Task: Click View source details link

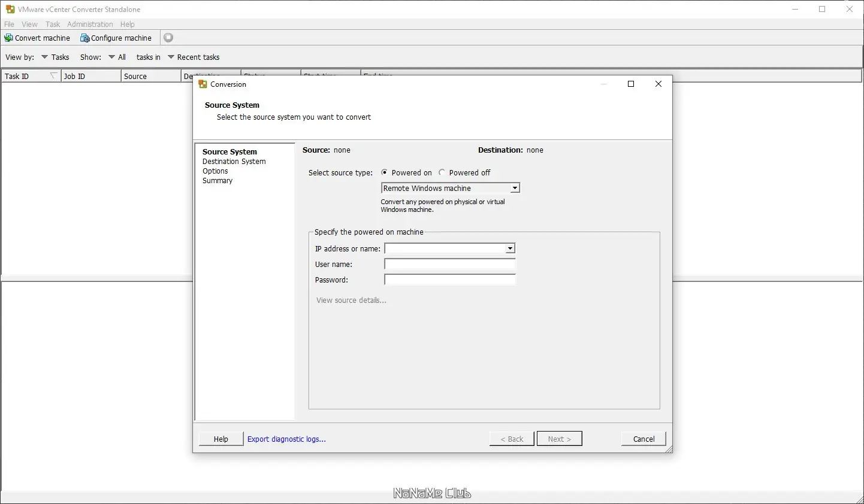Action: click(351, 300)
